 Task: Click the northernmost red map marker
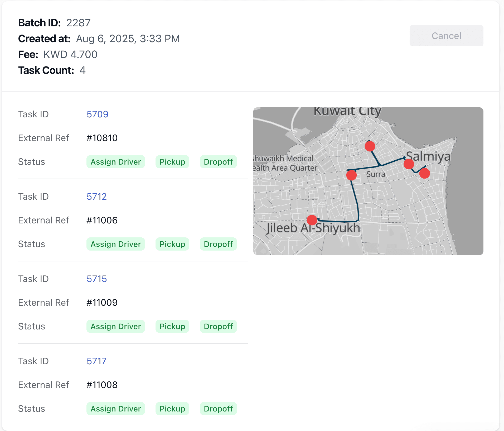(x=370, y=146)
